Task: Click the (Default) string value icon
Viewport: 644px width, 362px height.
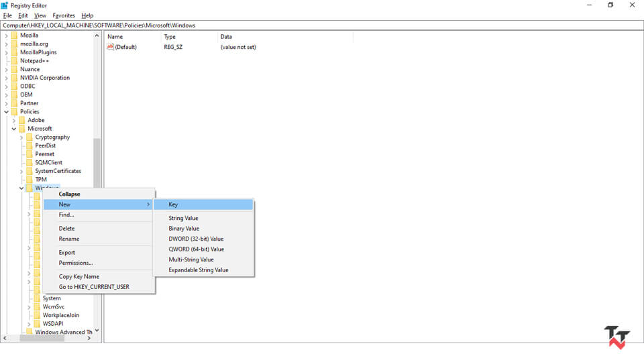Action: (110, 47)
